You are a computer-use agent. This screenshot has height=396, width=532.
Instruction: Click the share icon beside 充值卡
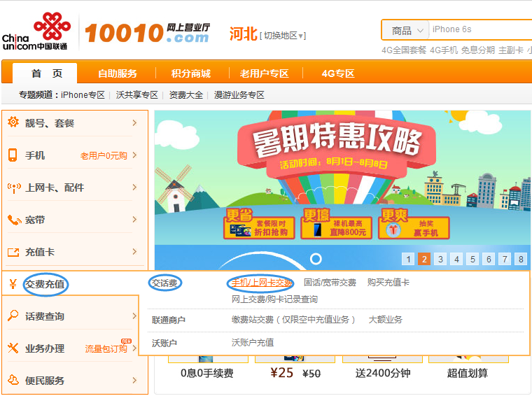pyautogui.click(x=13, y=252)
